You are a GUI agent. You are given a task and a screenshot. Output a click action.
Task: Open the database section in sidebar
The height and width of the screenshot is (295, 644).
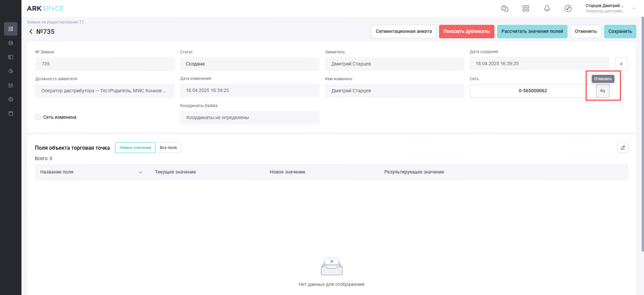11,43
